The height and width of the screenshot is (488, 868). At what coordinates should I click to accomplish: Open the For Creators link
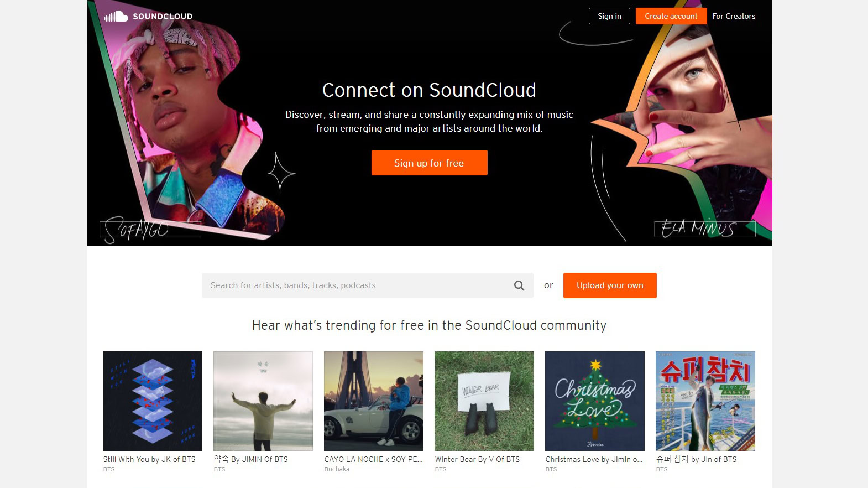tap(734, 16)
